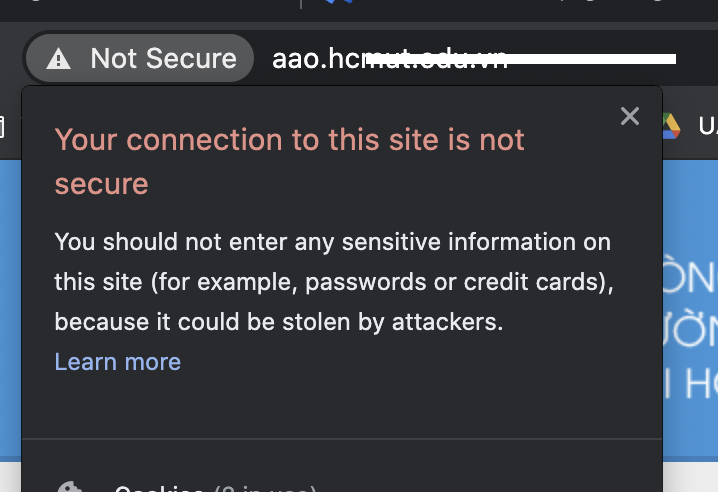Image resolution: width=718 pixels, height=492 pixels.
Task: Close the site security popup
Action: [x=629, y=116]
